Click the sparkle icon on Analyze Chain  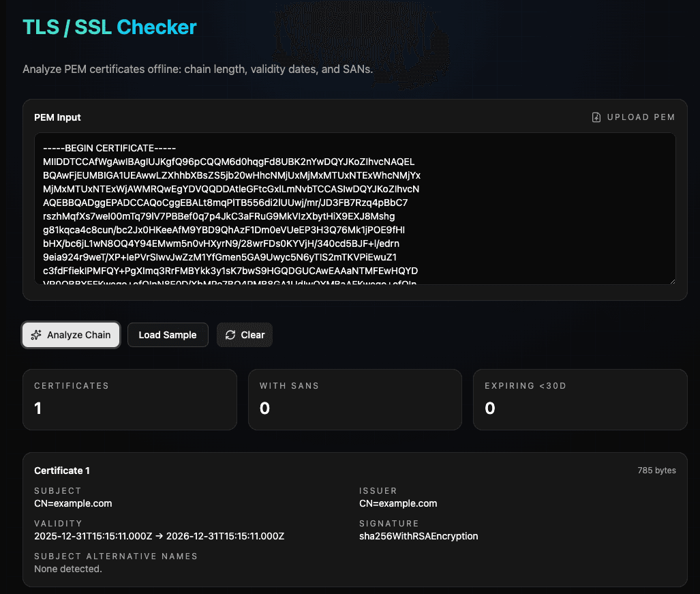coord(35,335)
